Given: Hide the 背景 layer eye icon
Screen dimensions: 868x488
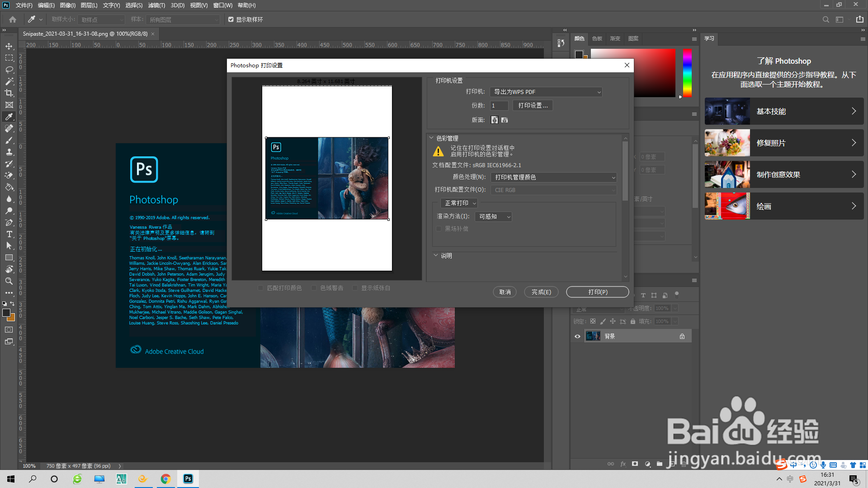Looking at the screenshot, I should click(577, 336).
